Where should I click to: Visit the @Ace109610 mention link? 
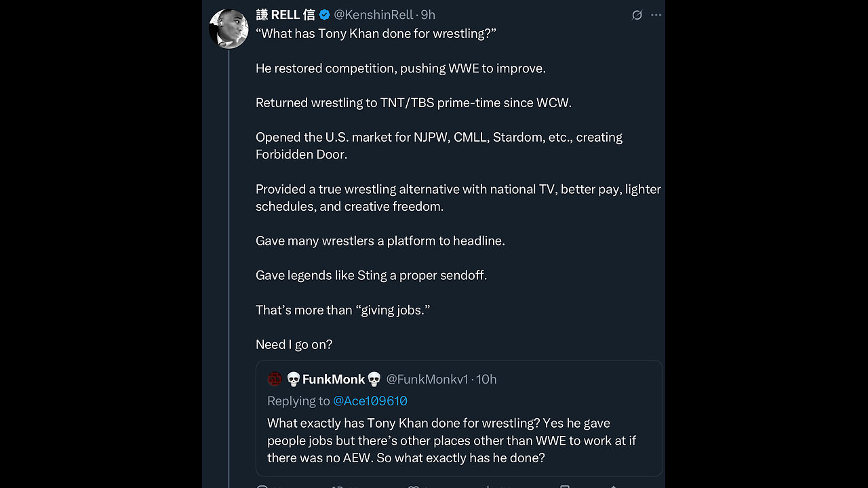click(370, 401)
